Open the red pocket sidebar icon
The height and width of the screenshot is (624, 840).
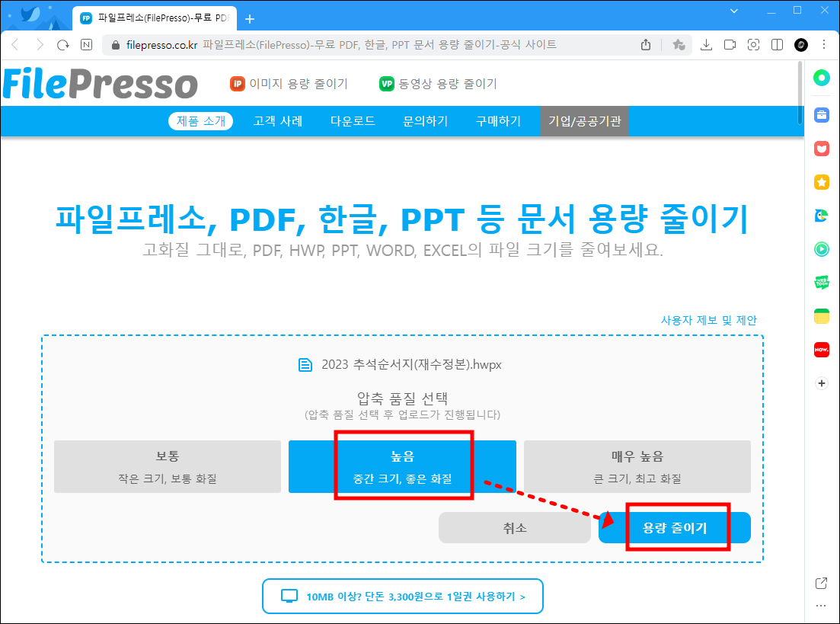pyautogui.click(x=821, y=149)
